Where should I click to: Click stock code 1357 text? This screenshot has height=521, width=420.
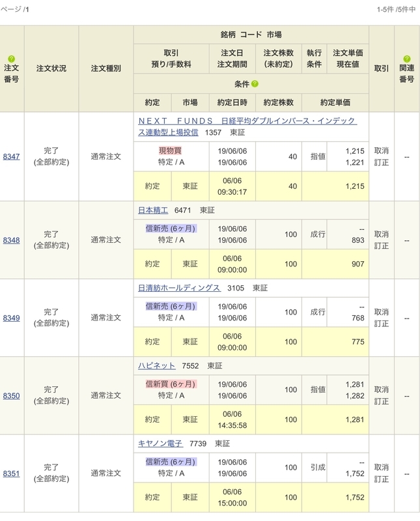pos(213,133)
